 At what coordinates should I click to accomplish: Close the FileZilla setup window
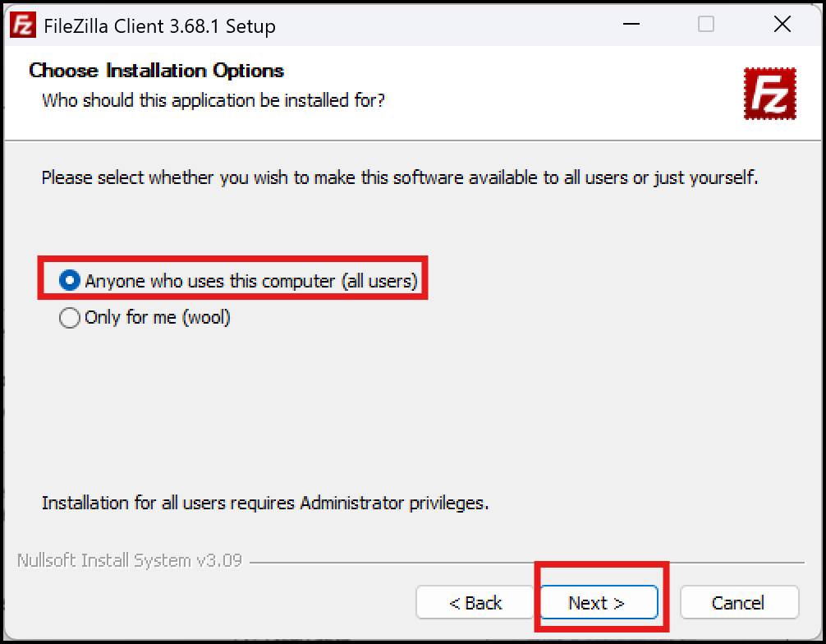782,25
